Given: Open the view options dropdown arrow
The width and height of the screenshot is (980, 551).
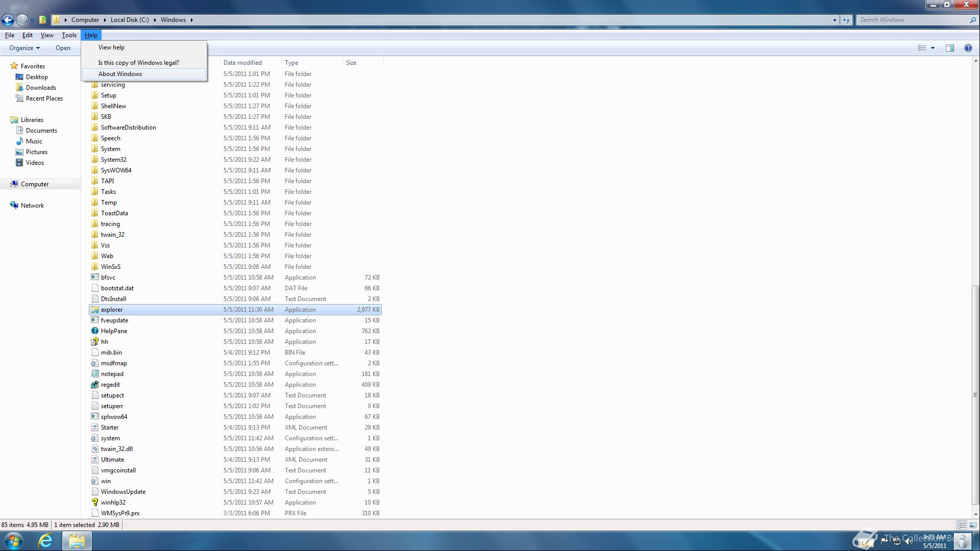Looking at the screenshot, I should point(933,48).
